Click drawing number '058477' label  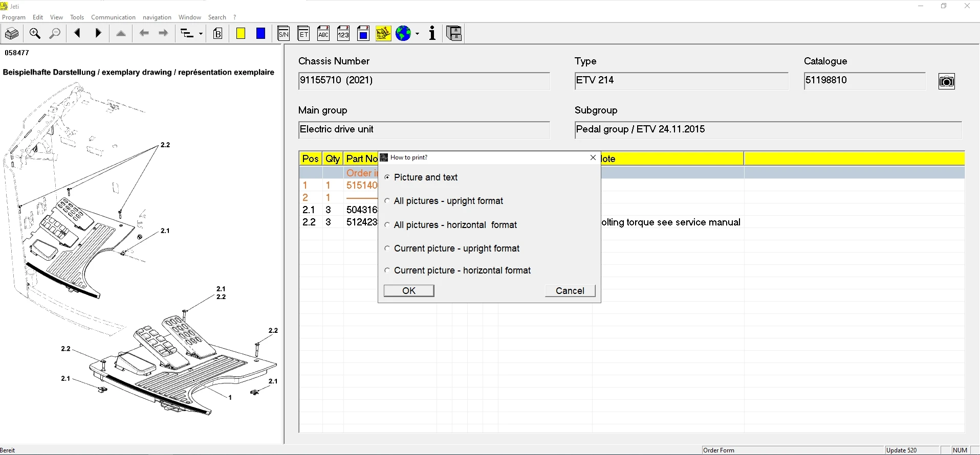coord(17,53)
